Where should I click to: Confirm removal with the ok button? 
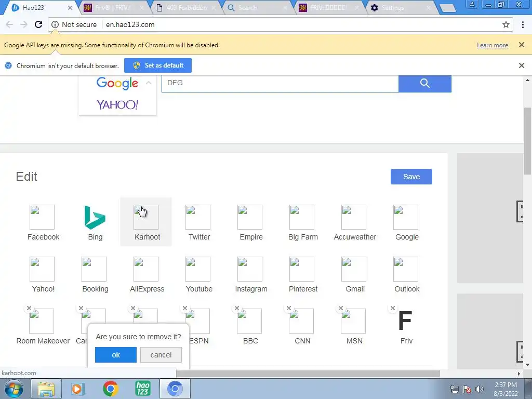116,355
